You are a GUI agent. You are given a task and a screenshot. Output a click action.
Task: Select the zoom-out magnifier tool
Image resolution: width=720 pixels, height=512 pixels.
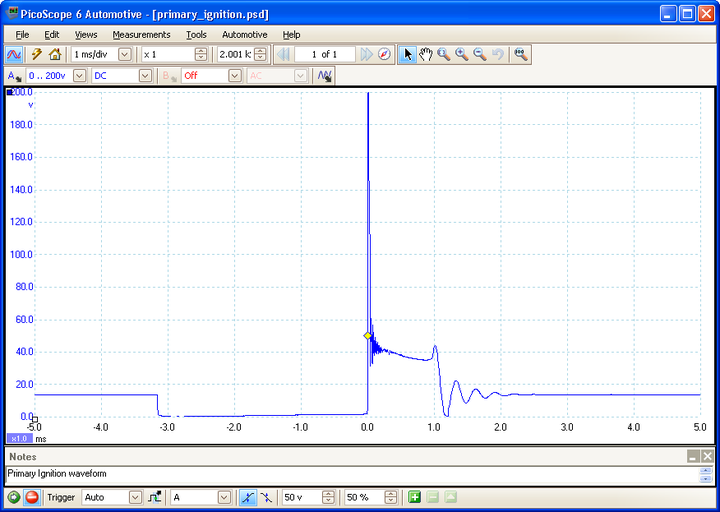pyautogui.click(x=480, y=55)
